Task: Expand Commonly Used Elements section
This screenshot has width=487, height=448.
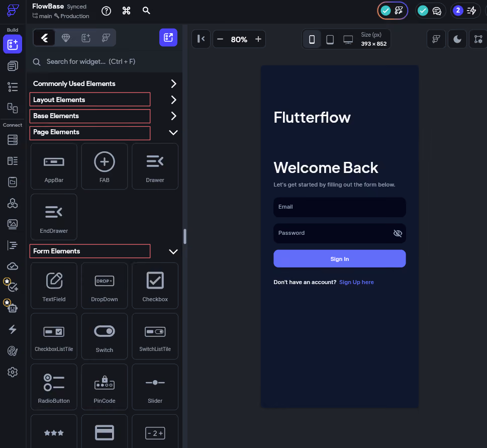Action: pyautogui.click(x=173, y=83)
